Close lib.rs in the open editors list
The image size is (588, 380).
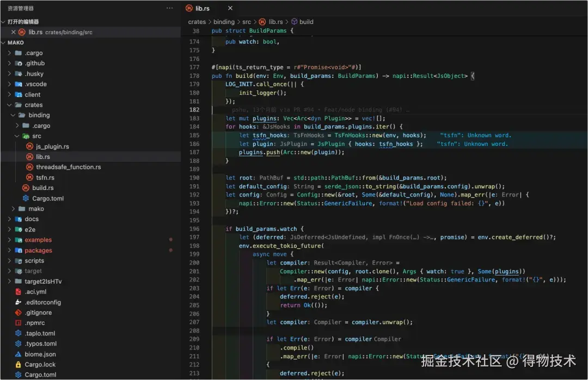[14, 32]
